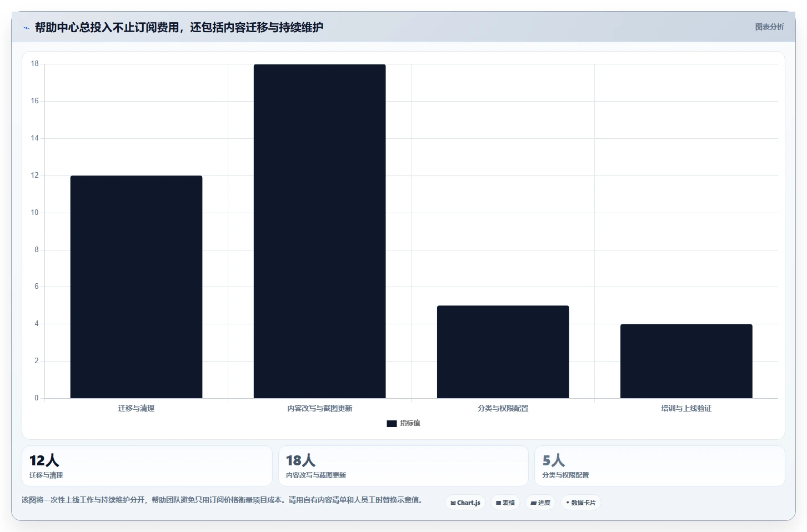Screen dimensions: 807x532
Task: Click the 进度 tag chip
Action: click(x=540, y=503)
